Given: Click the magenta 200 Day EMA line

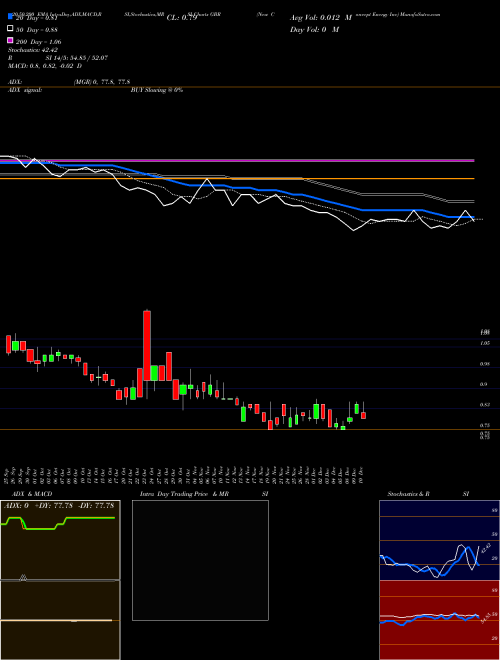Looking at the screenshot, I should tap(237, 160).
